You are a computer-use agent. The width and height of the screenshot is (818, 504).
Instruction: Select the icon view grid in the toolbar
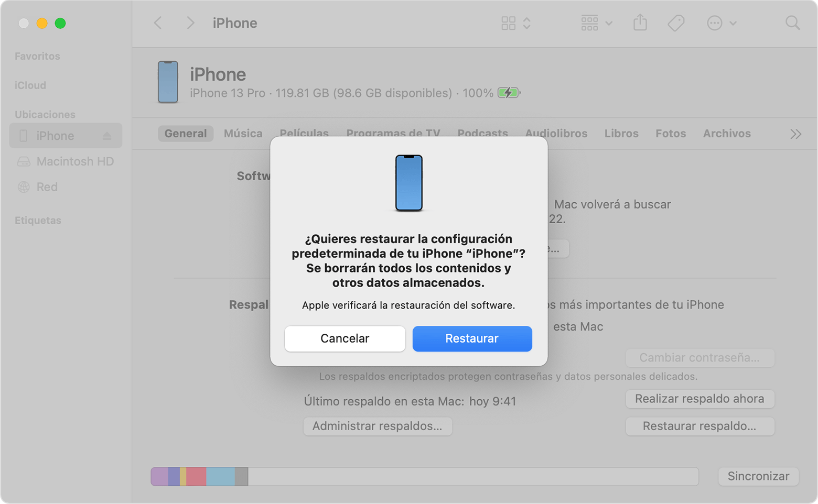coord(508,23)
